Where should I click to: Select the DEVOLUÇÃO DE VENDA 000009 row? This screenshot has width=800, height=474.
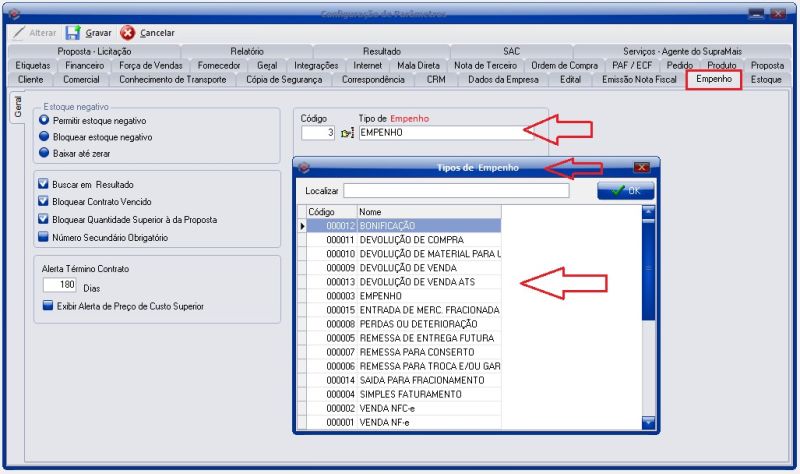click(404, 268)
